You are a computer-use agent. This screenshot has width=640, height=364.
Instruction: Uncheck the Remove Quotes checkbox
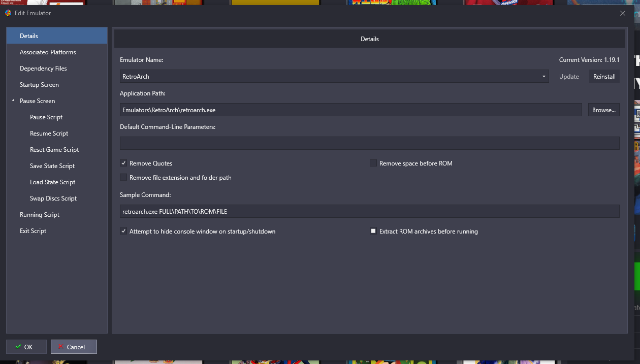point(123,163)
